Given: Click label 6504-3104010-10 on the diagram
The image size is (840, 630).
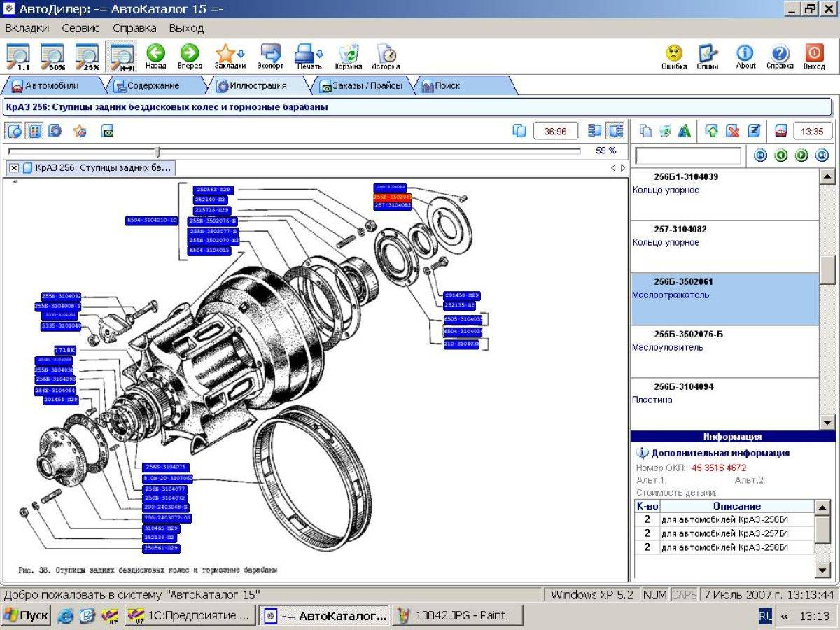Looking at the screenshot, I should pos(152,220).
